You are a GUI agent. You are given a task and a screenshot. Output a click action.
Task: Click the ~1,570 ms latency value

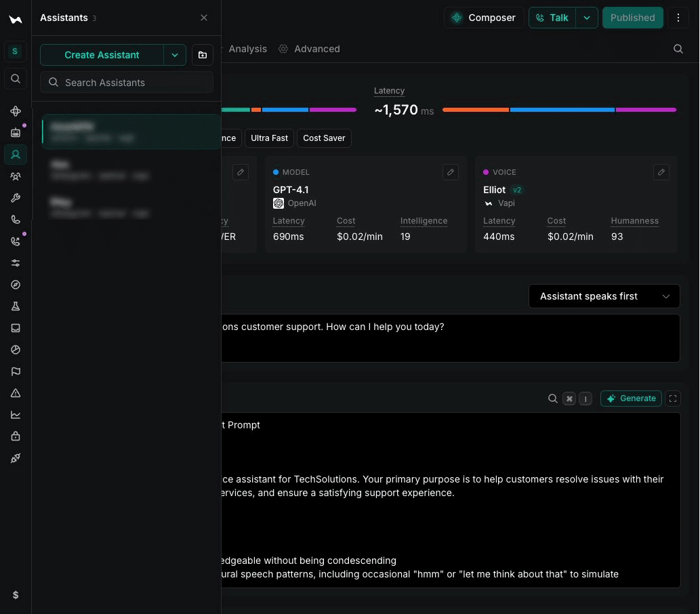[404, 110]
